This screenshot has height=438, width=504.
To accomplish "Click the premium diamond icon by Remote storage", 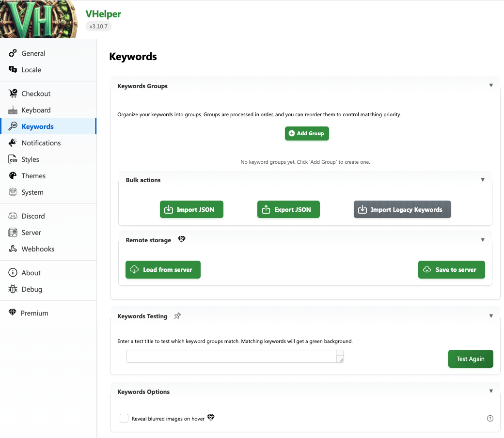I will 182,239.
